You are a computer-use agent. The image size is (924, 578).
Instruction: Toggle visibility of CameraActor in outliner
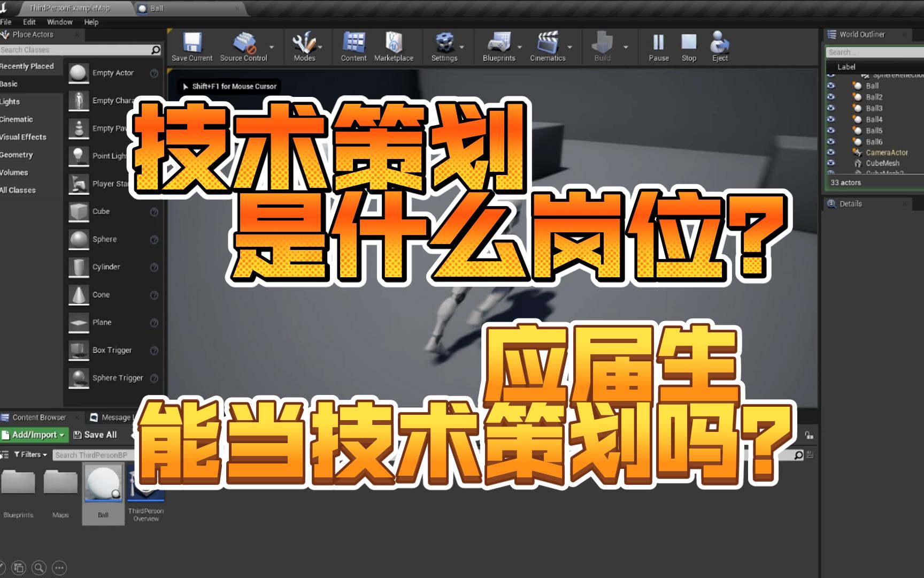click(x=831, y=153)
